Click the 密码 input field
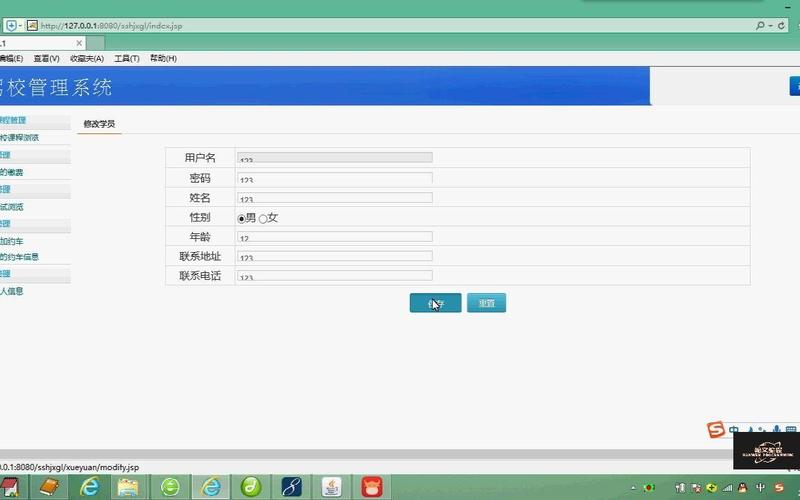The image size is (800, 500). pyautogui.click(x=335, y=178)
